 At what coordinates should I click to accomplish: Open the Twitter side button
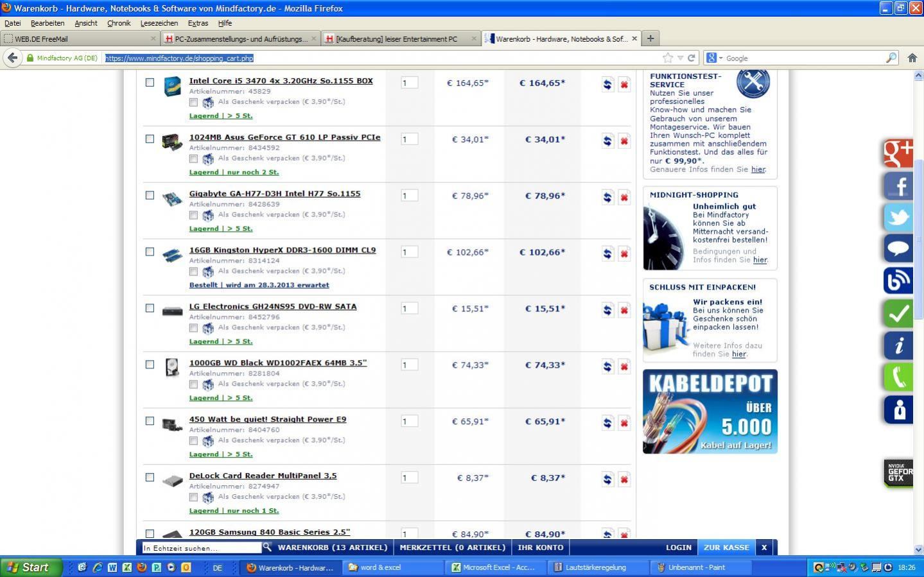(898, 217)
